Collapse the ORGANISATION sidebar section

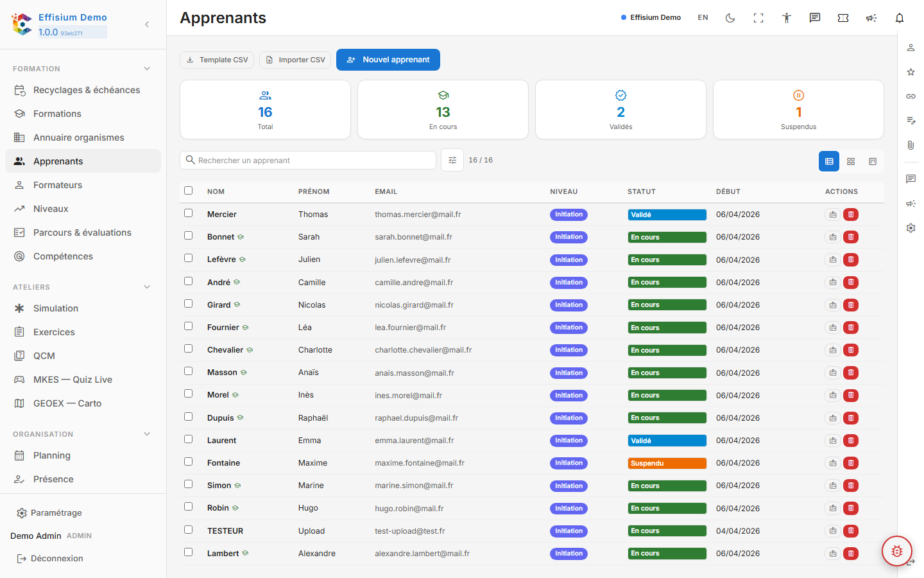[x=147, y=434]
